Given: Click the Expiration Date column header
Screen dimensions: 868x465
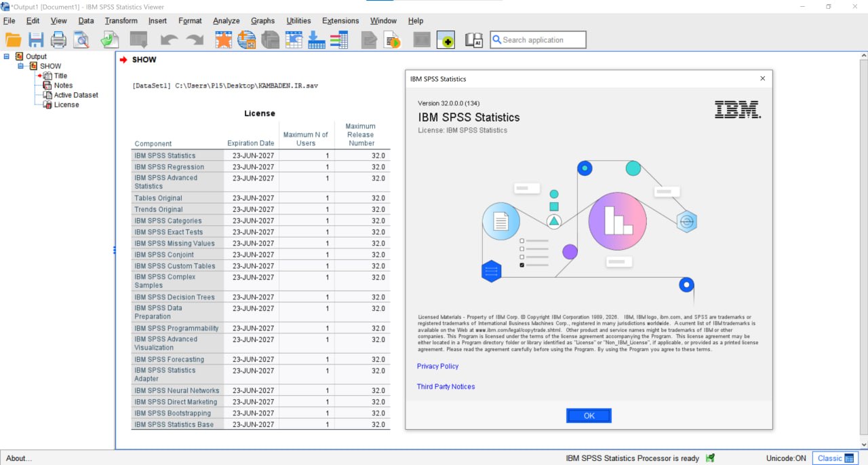Looking at the screenshot, I should 250,144.
